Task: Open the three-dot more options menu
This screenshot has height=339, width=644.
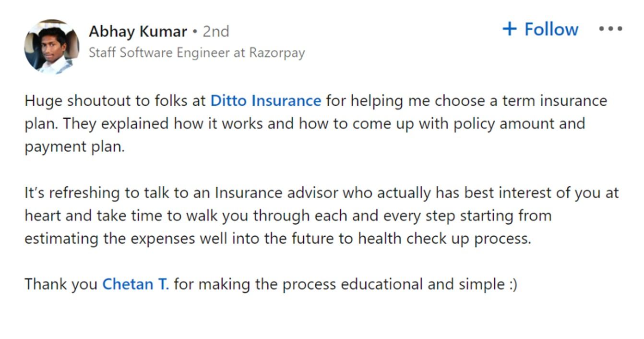Action: [610, 29]
